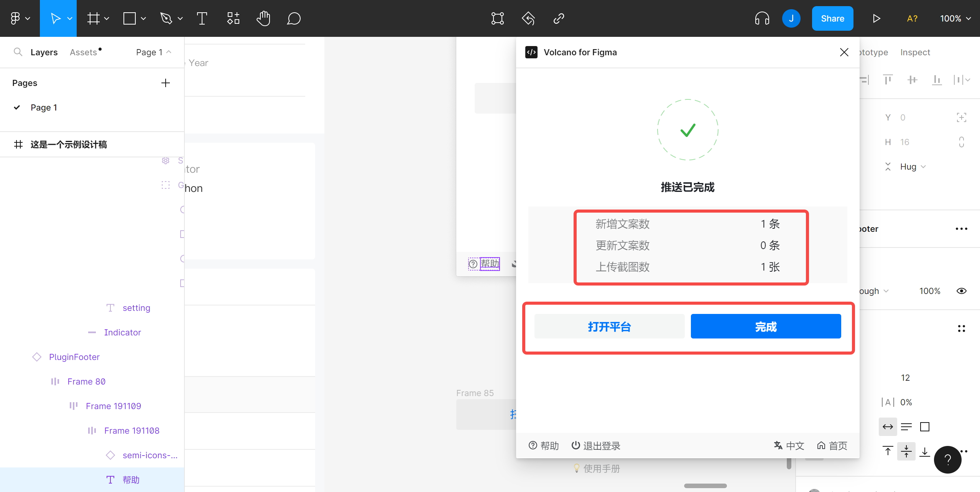Viewport: 980px width, 492px height.
Task: Click the blue 完成 button
Action: 766,327
